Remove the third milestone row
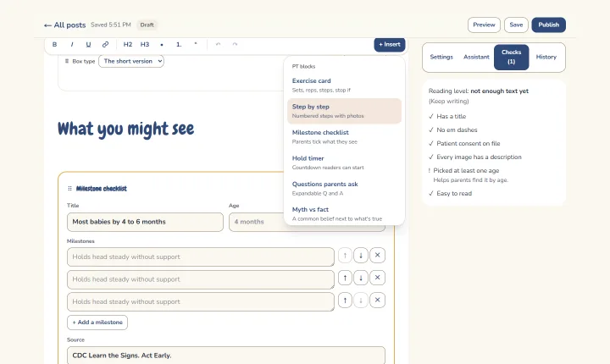Image resolution: width=610 pixels, height=364 pixels. [377, 301]
